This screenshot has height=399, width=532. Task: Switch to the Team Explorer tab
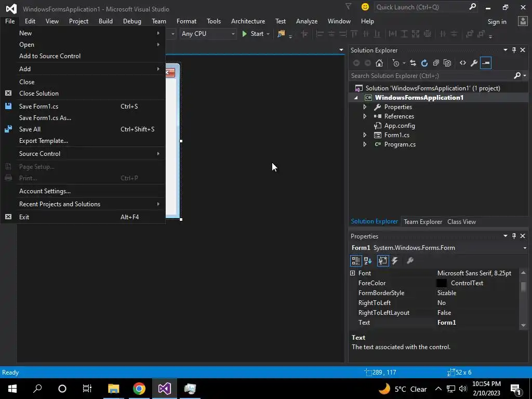coord(423,221)
